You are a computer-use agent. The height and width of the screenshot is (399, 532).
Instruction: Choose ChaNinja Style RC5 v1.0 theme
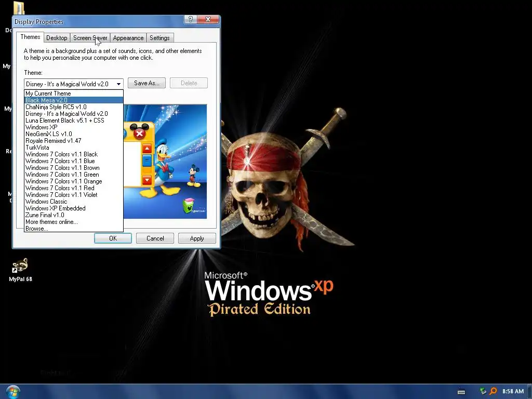tap(74, 107)
